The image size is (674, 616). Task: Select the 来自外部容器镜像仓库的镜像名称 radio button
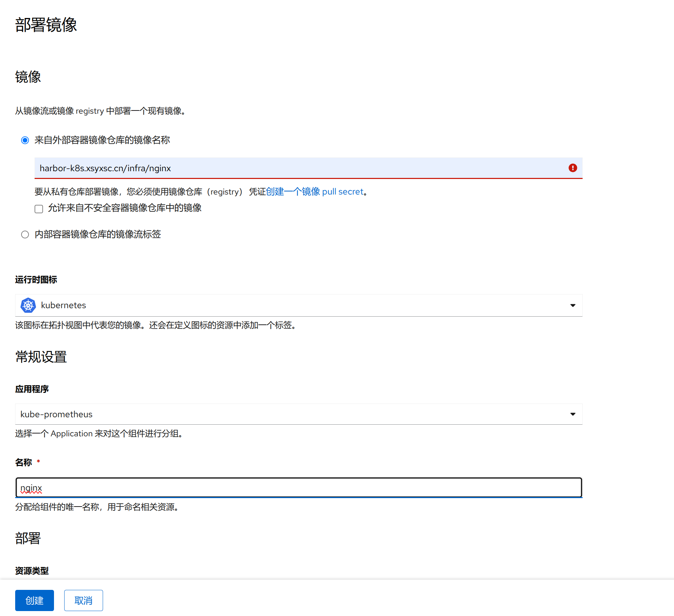point(25,140)
